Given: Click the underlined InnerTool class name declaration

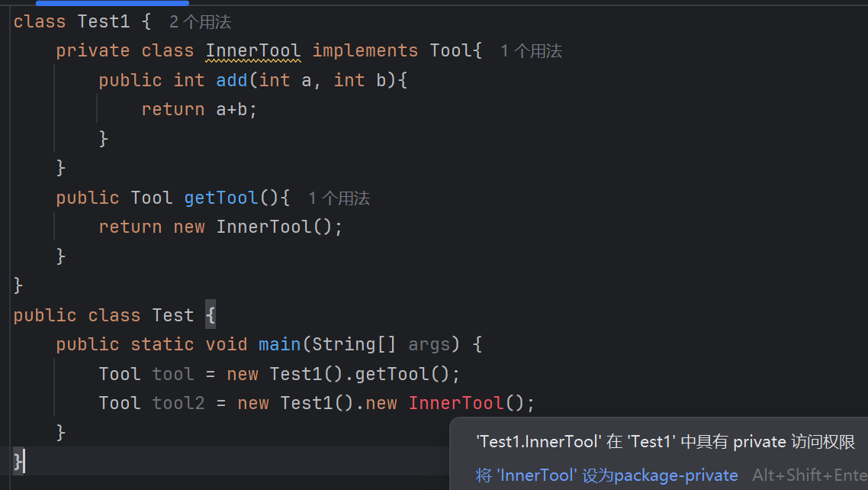Looking at the screenshot, I should pos(253,51).
